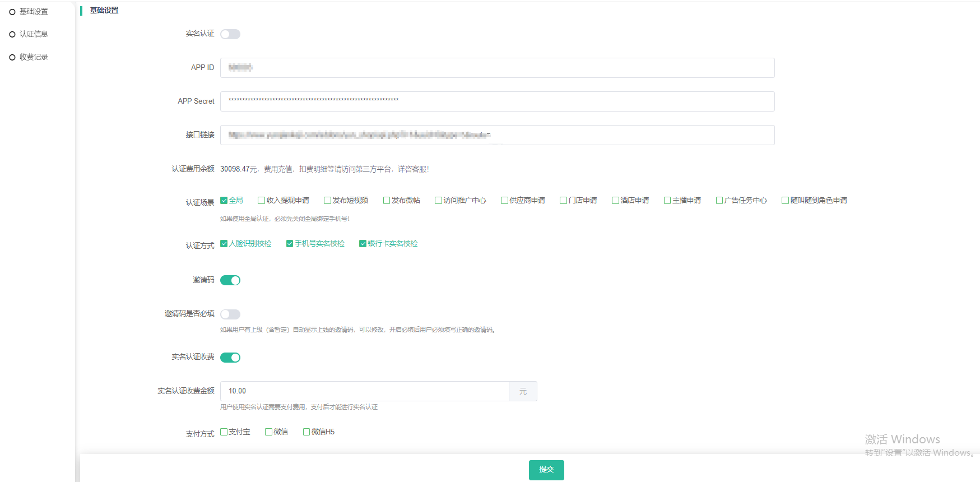This screenshot has height=482, width=980.
Task: Uncheck 银行卡实名校检 checkbox
Action: (363, 244)
